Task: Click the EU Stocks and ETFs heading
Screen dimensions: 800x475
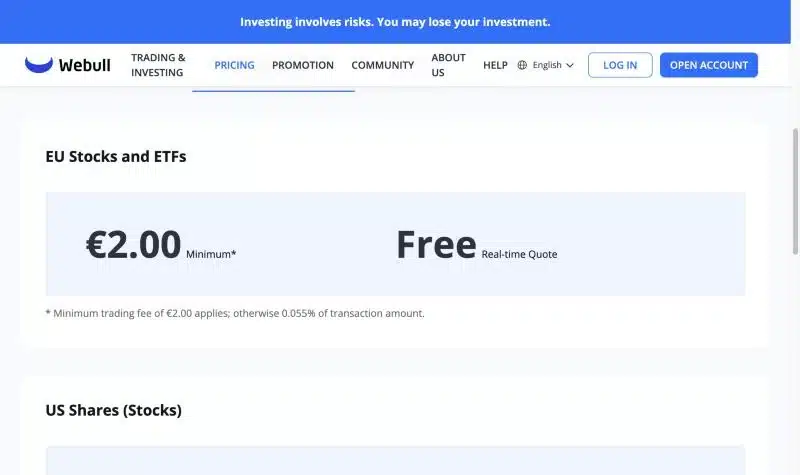Action: [x=116, y=156]
